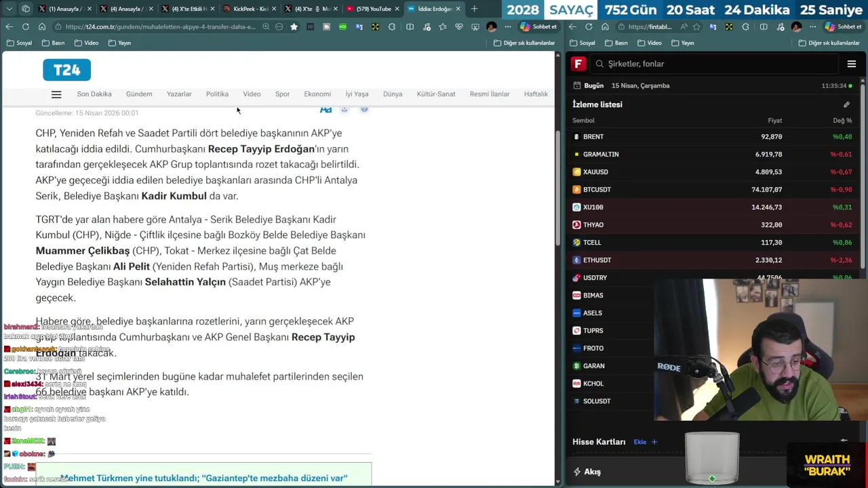Open Resmi İlanlar section on T24
Viewport: 868px width, 488px height.
tap(490, 94)
